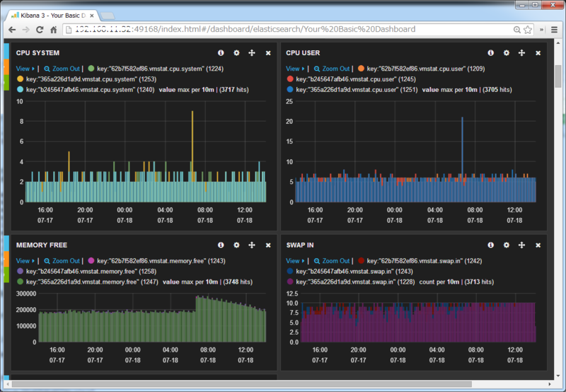Click the first row's blue side handle

pyautogui.click(x=6, y=51)
